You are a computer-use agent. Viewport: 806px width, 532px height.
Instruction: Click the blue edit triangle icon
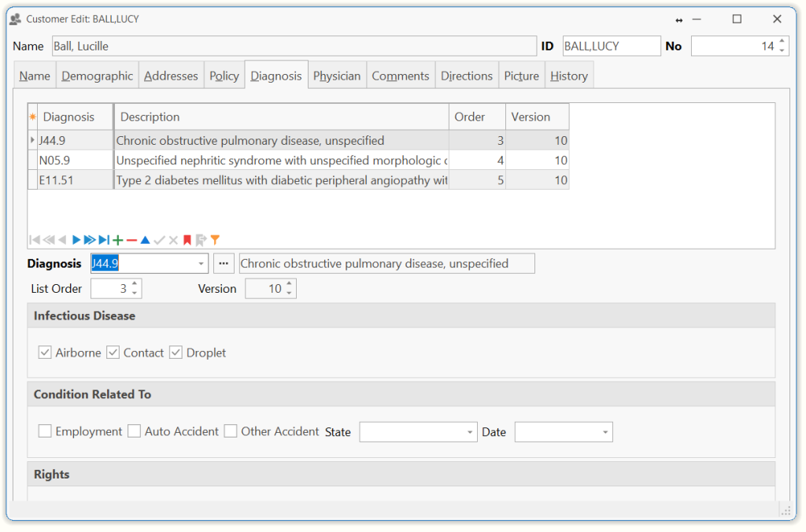pyautogui.click(x=145, y=240)
